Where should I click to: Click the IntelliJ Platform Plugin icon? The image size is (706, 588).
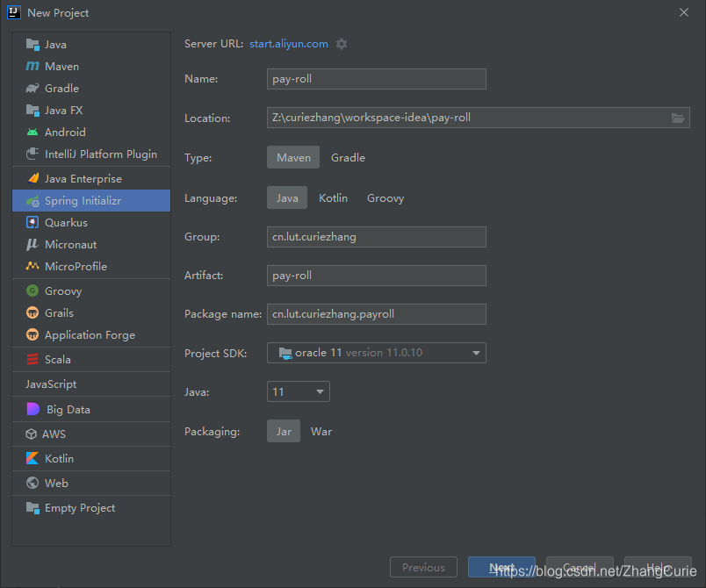tap(32, 154)
